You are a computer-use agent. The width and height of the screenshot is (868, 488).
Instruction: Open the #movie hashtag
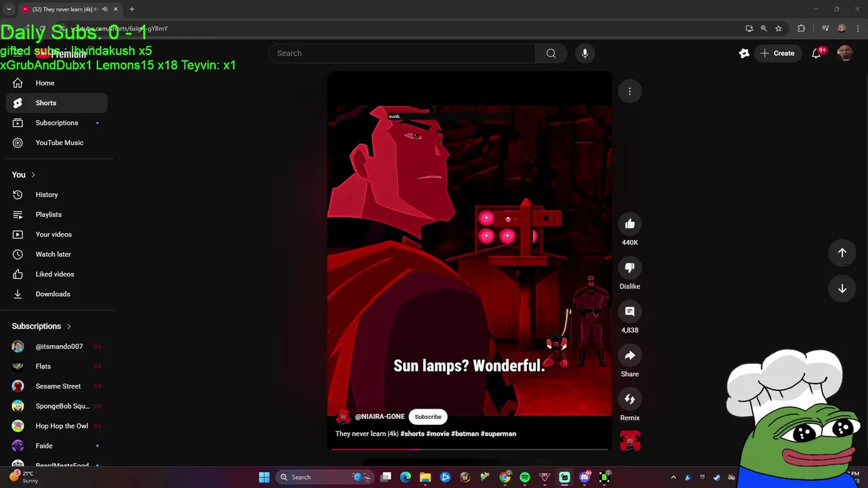pyautogui.click(x=437, y=434)
